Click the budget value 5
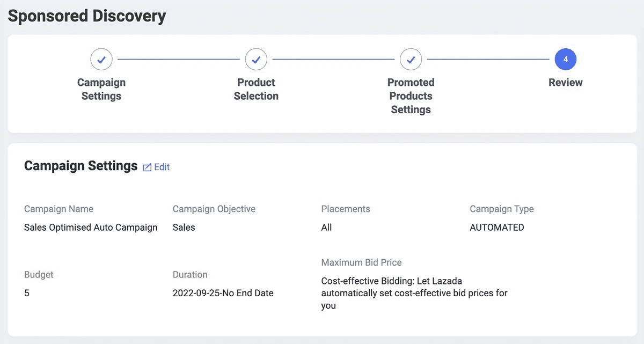 tap(27, 293)
